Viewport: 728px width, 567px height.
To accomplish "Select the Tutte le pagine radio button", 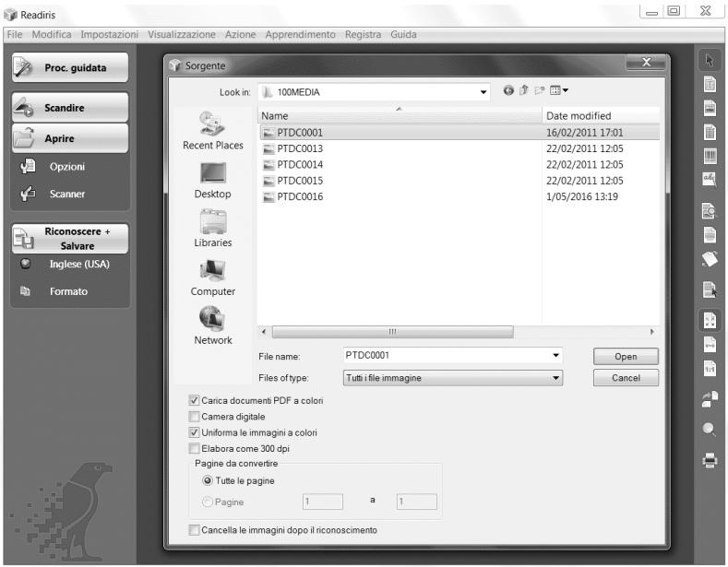I will coord(208,480).
